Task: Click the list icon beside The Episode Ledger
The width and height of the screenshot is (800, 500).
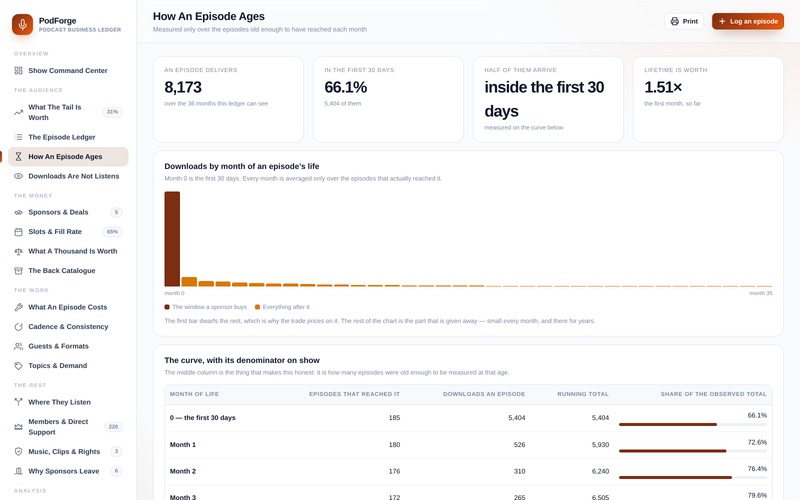Action: point(18,137)
